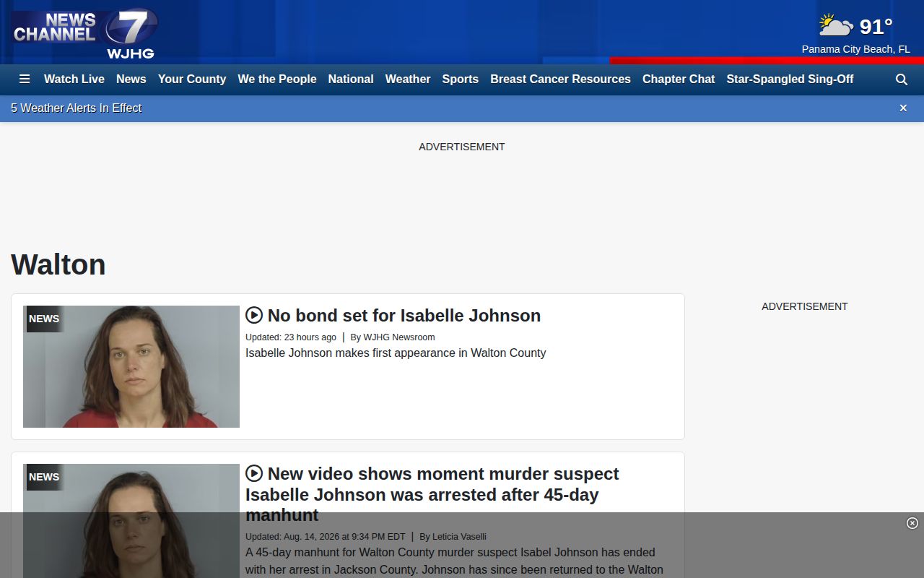Open We the People section
Viewport: 924px width, 578px height.
[x=277, y=79]
